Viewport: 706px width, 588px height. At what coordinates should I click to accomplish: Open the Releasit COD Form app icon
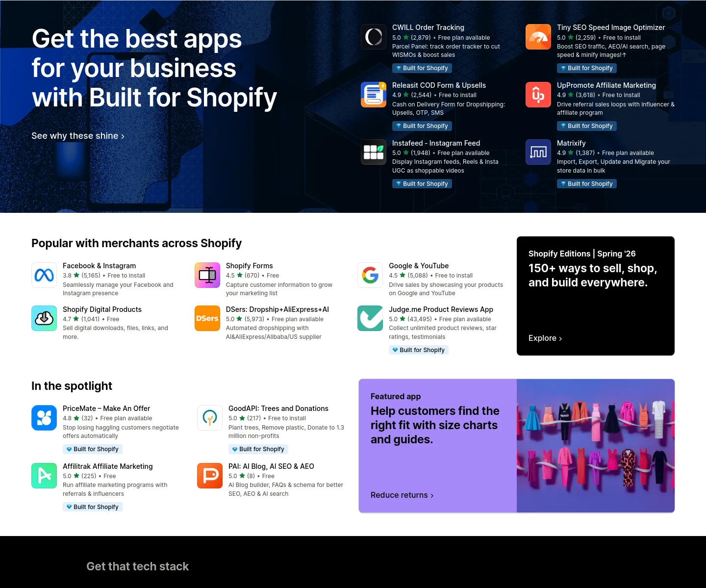point(374,95)
